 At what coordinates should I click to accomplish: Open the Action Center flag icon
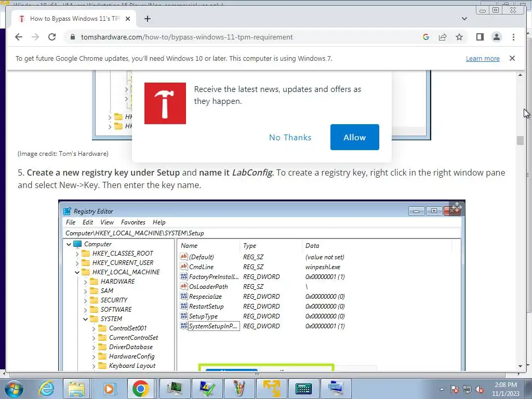(x=455, y=389)
